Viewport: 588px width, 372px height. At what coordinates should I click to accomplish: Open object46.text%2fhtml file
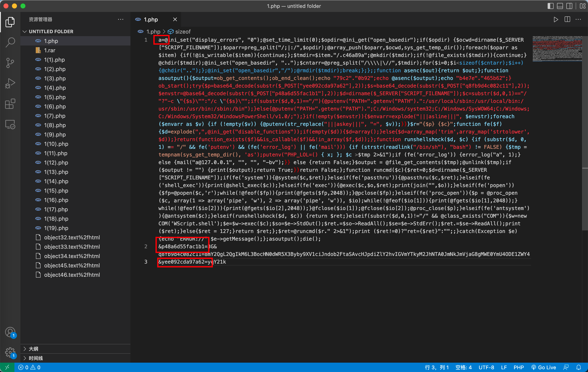[x=75, y=275]
